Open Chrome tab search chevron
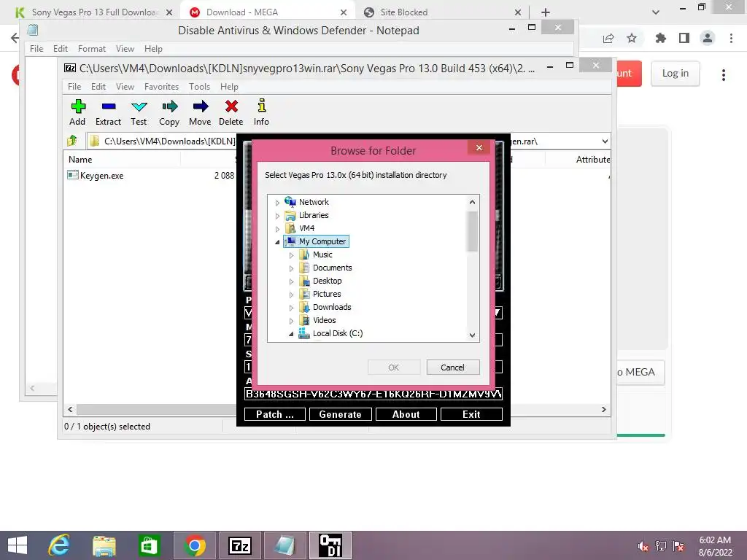 [x=656, y=12]
